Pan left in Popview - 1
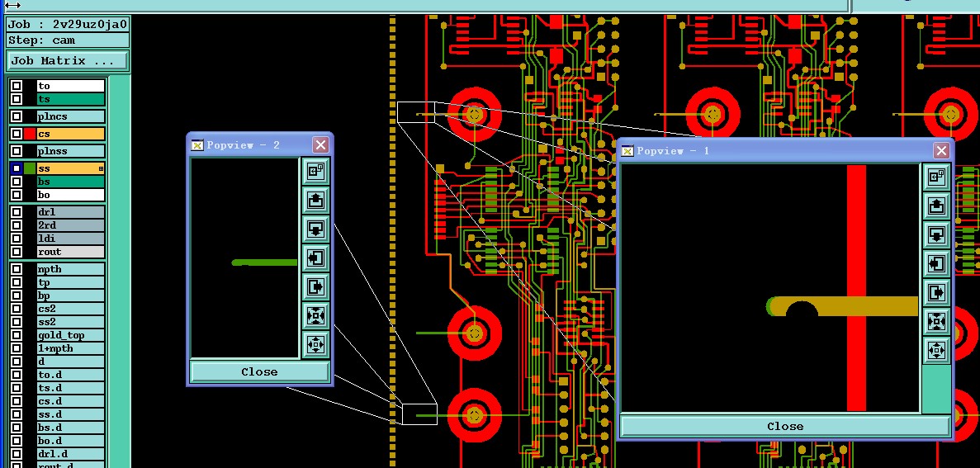Screen dimensions: 980x468 [936, 263]
